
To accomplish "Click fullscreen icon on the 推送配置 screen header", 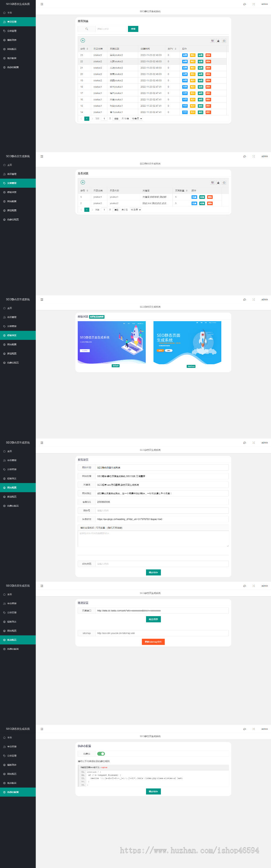I will coord(254,586).
